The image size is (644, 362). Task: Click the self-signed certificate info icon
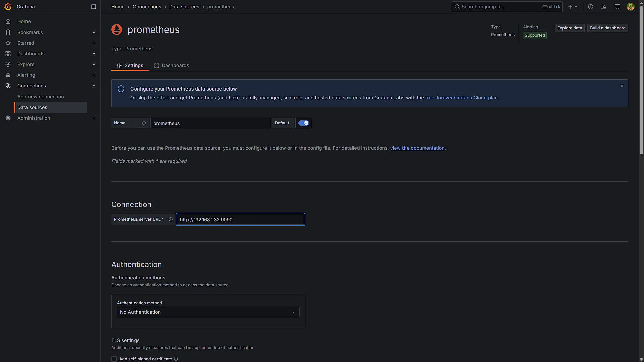pos(176,359)
